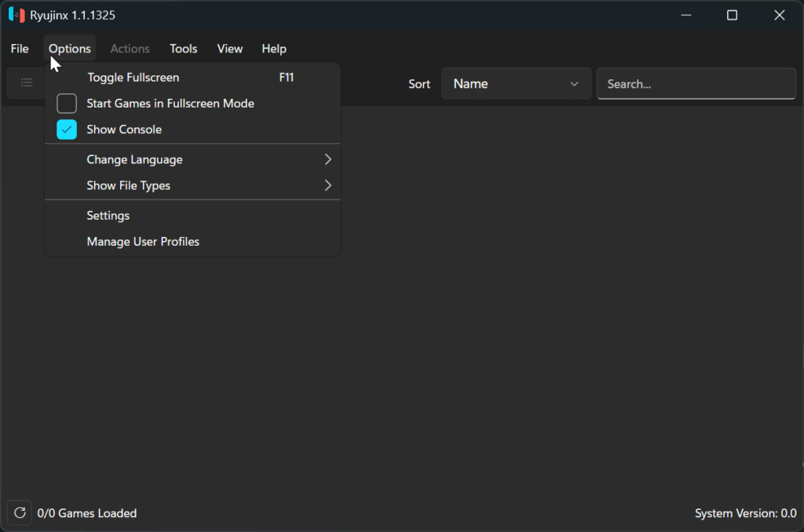Enable Start Games in Fullscreen Mode checkbox
Screen dimensions: 804x532
coord(67,104)
